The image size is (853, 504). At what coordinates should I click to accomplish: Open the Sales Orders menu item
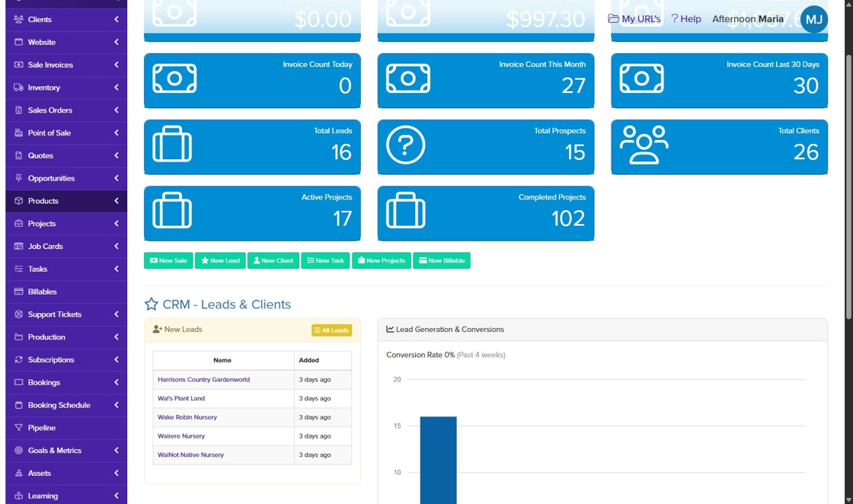click(66, 110)
